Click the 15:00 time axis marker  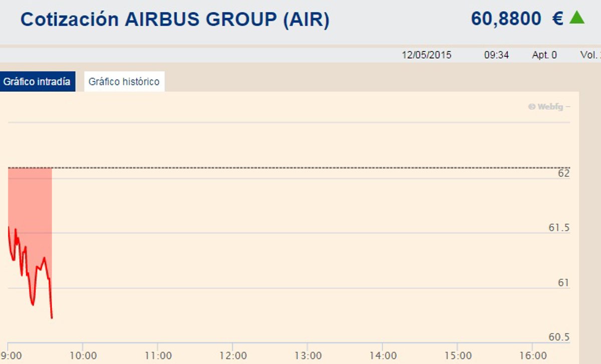458,356
